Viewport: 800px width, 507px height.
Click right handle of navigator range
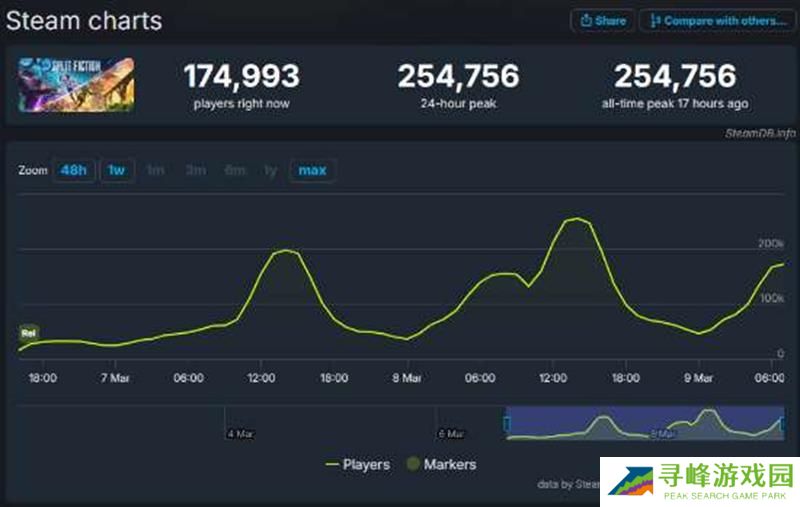[782, 424]
